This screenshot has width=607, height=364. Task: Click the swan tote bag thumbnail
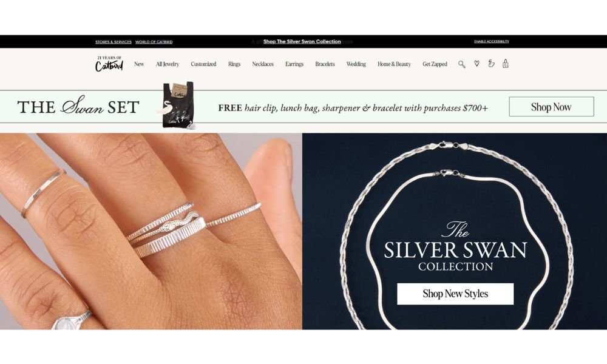(178, 105)
